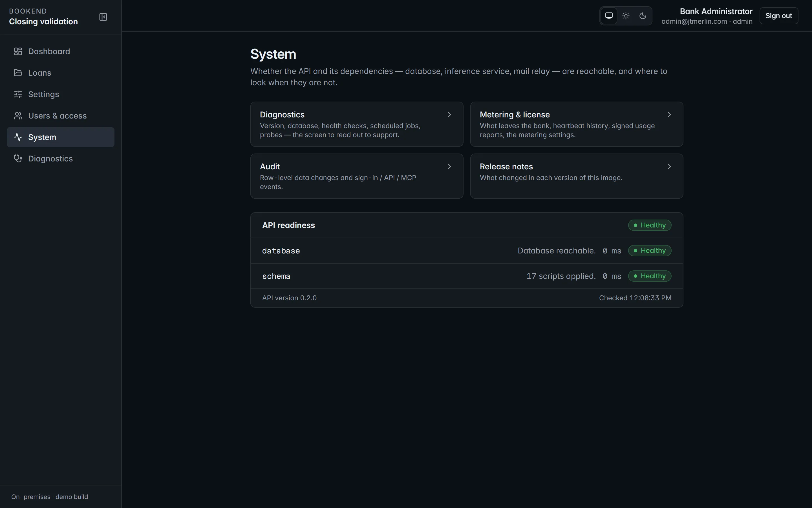Viewport: 812px width, 508px height.
Task: Click 'Bank Administrator' user name
Action: pyautogui.click(x=716, y=11)
